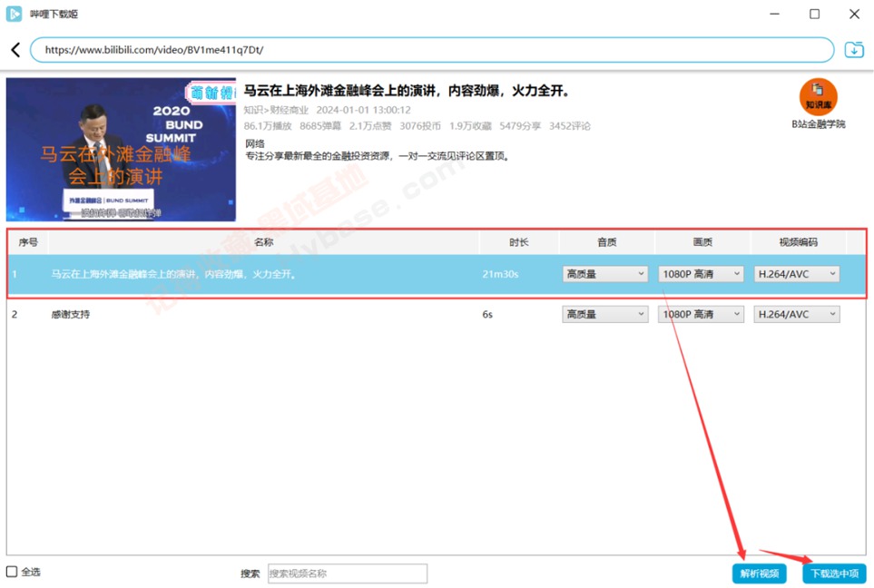Image resolution: width=874 pixels, height=588 pixels.
Task: Open audio quality dropdown for row 1
Action: coord(604,274)
